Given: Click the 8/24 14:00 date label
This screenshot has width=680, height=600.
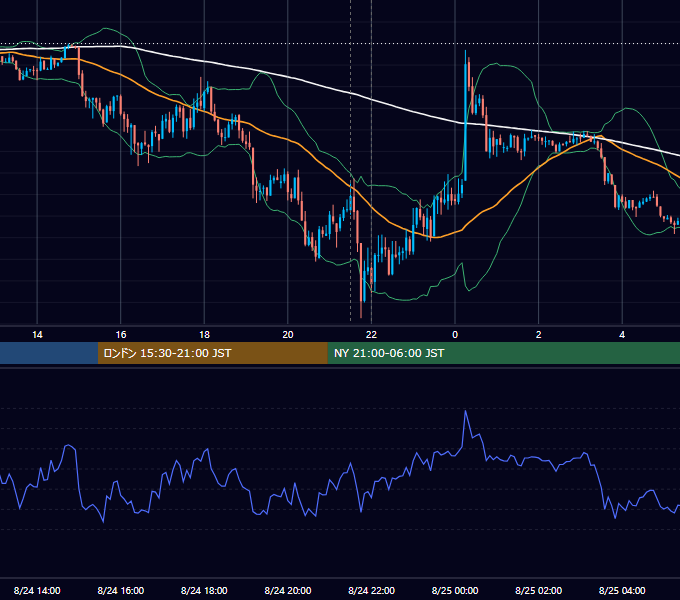Looking at the screenshot, I should click(x=37, y=590).
